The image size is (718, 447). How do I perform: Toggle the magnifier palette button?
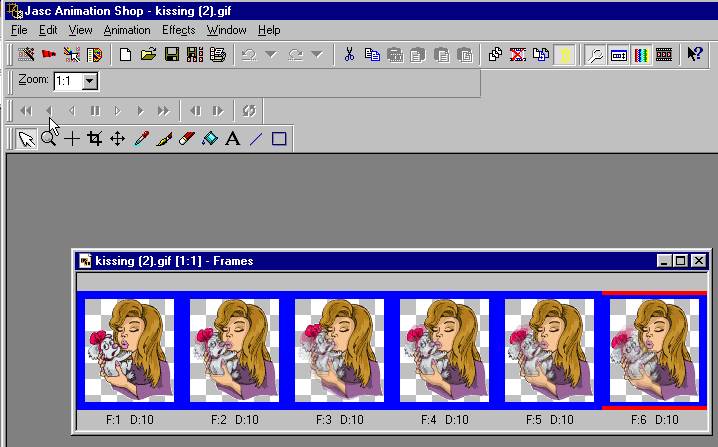595,55
